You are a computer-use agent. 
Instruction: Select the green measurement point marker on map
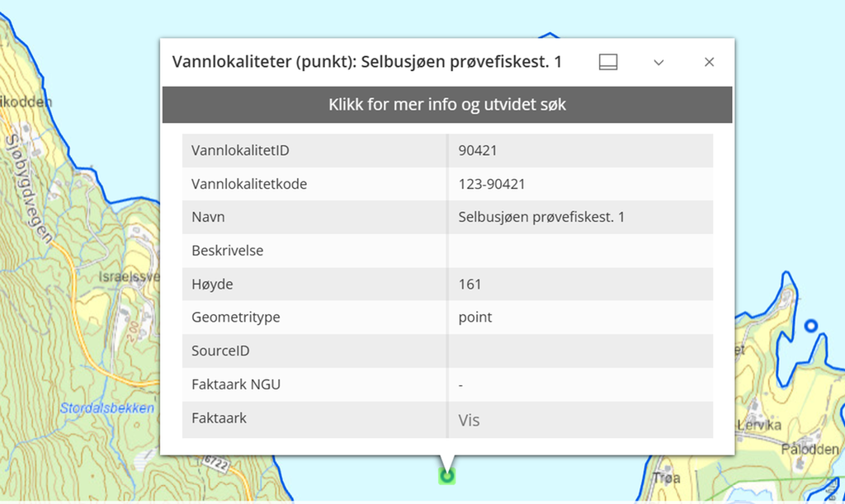[x=446, y=474]
